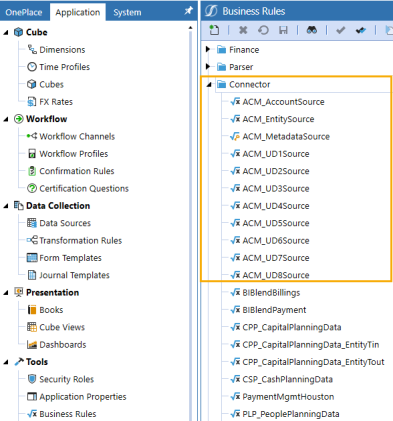
Task: Click the Dashboards chart icon
Action: coord(32,344)
